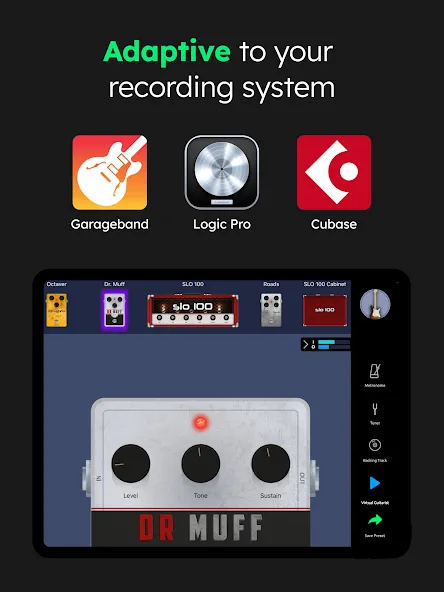Play the Virtual Guitarist
444x592 pixels.
(375, 483)
